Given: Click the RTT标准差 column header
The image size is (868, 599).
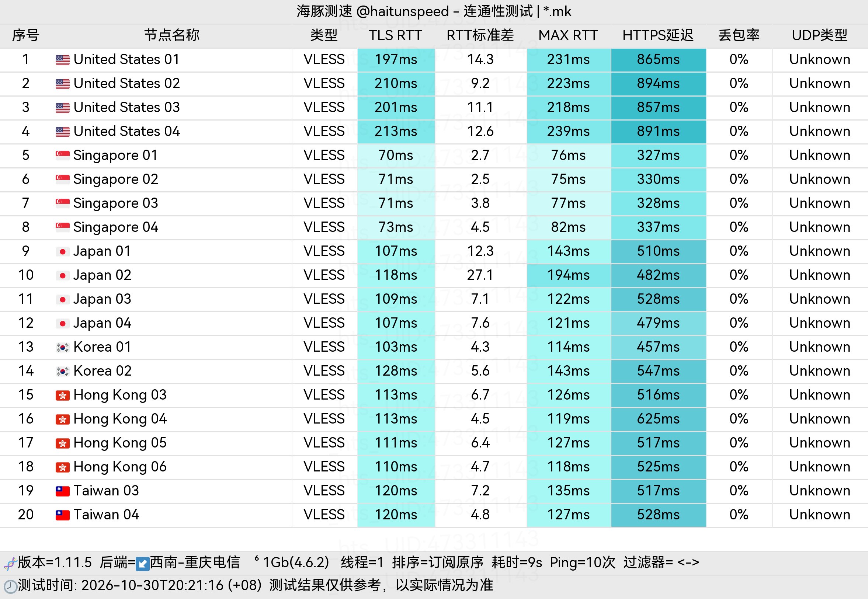Looking at the screenshot, I should pyautogui.click(x=480, y=35).
